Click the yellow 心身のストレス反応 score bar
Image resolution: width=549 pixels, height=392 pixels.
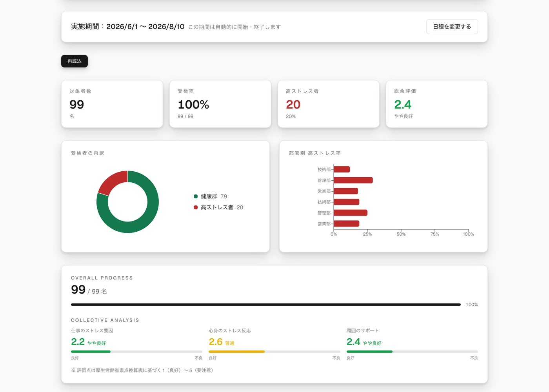coord(237,352)
